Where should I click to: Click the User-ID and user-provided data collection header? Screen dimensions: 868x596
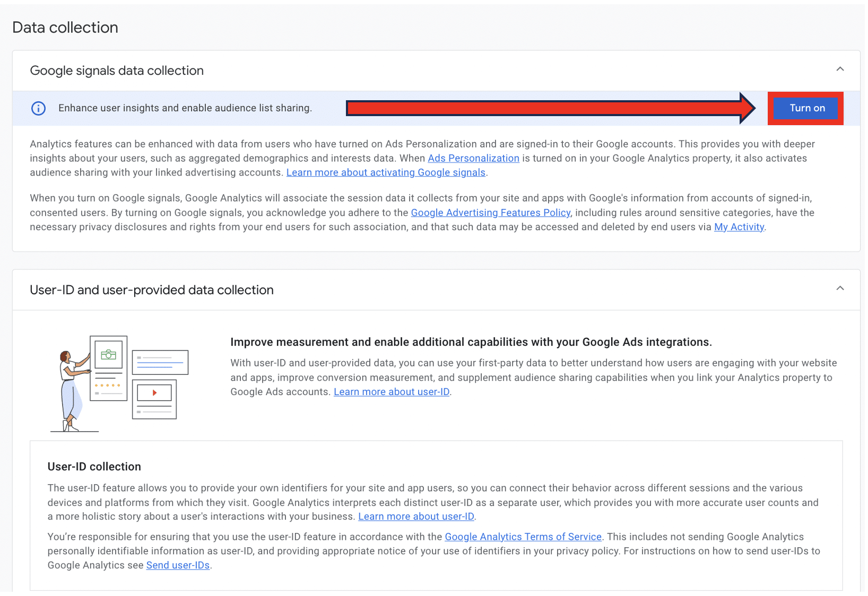pyautogui.click(x=152, y=290)
